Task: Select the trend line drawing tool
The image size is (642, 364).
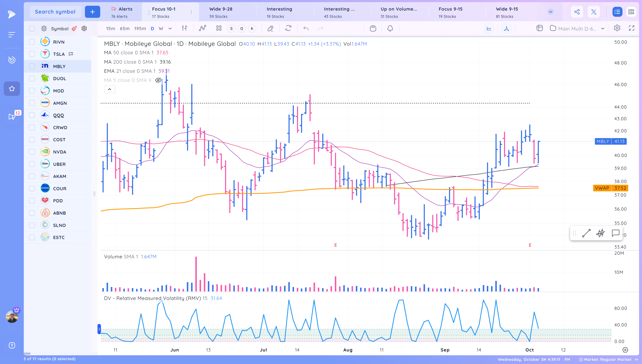Action: (x=586, y=233)
